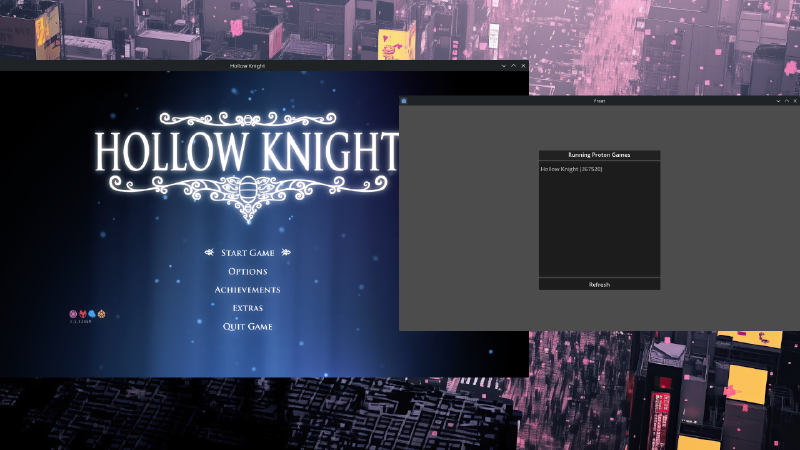
Task: Minimize the Hollow Knight game window
Action: click(x=504, y=66)
